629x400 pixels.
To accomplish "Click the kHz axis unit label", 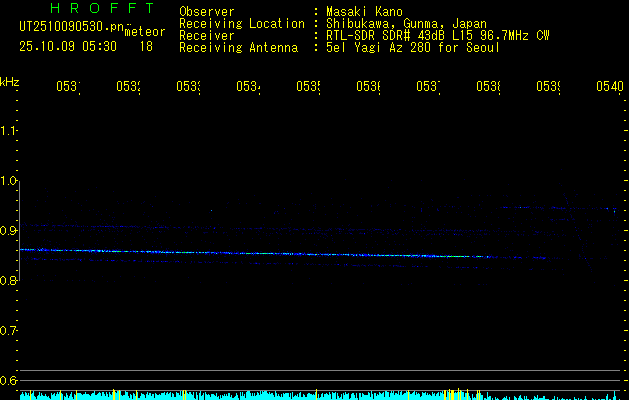I will [9, 82].
